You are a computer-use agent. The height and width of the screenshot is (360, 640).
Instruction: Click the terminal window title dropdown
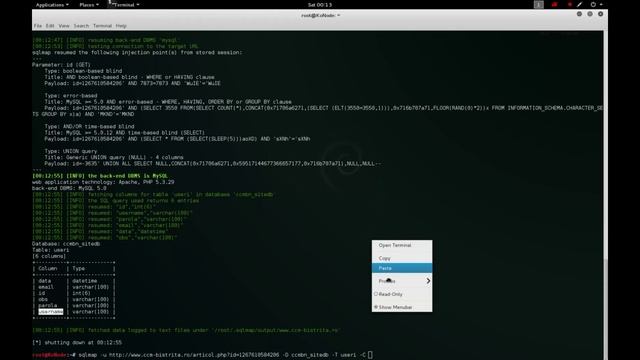point(320,16)
